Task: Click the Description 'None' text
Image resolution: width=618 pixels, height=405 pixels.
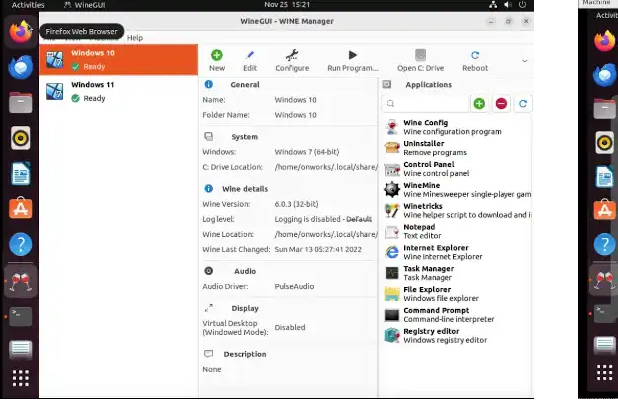Action: [x=212, y=369]
